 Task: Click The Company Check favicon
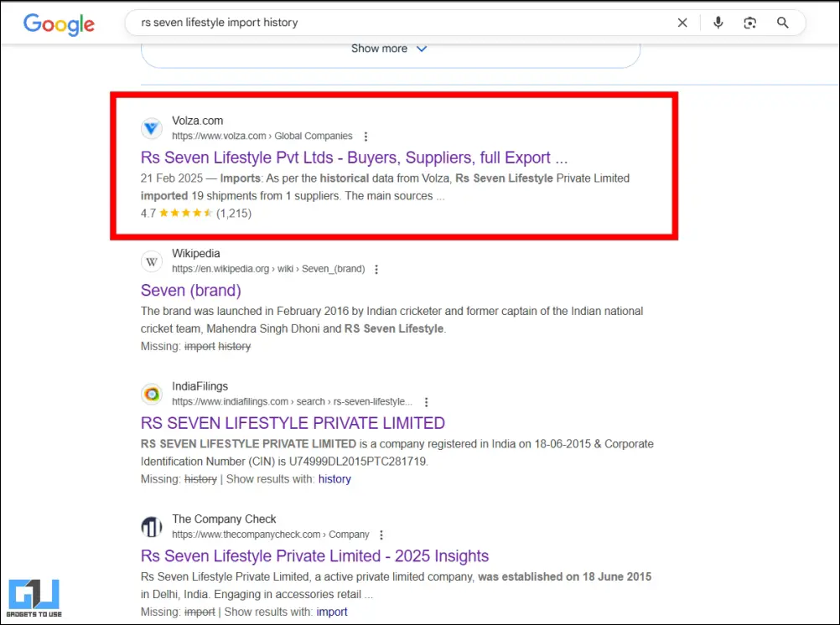152,527
